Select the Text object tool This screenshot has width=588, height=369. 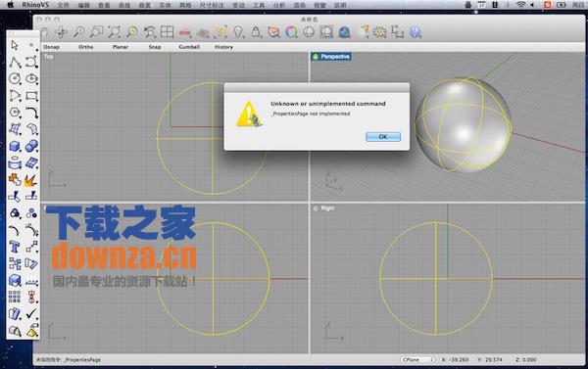pos(15,247)
